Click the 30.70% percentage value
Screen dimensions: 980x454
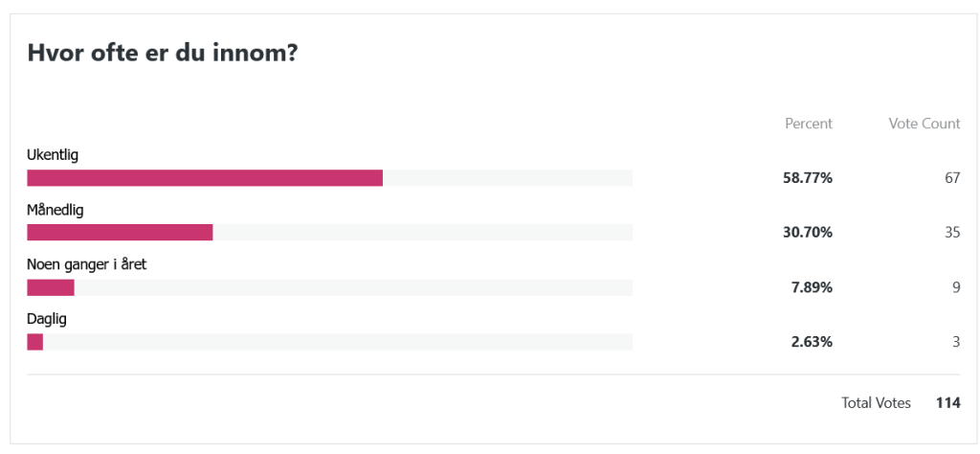pos(808,233)
